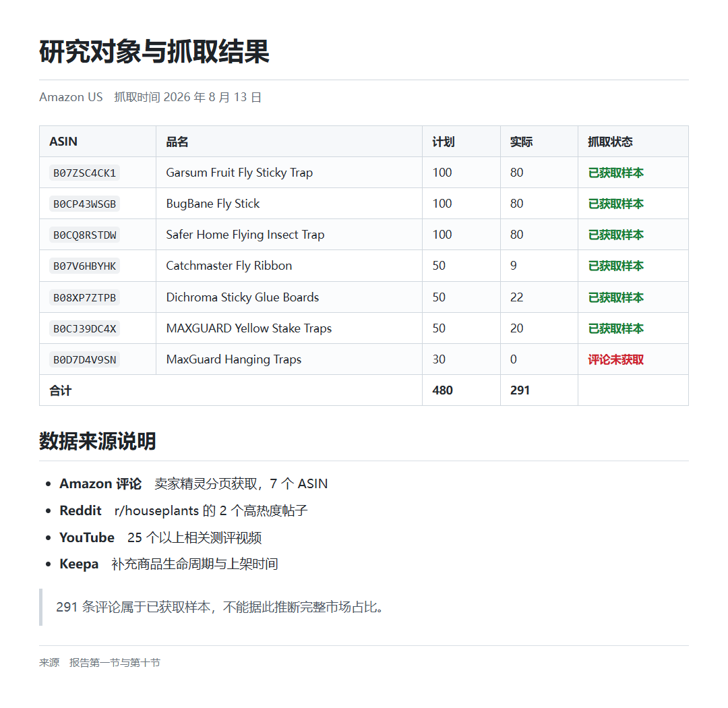Click product name BugBane Fly Stick
This screenshot has height=708, width=728.
(x=212, y=204)
